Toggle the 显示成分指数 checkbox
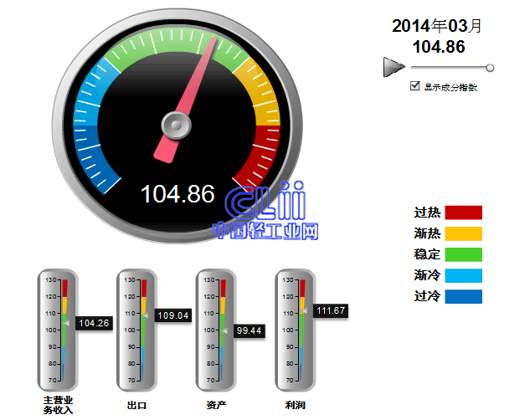Image resolution: width=530 pixels, height=420 pixels. 415,86
